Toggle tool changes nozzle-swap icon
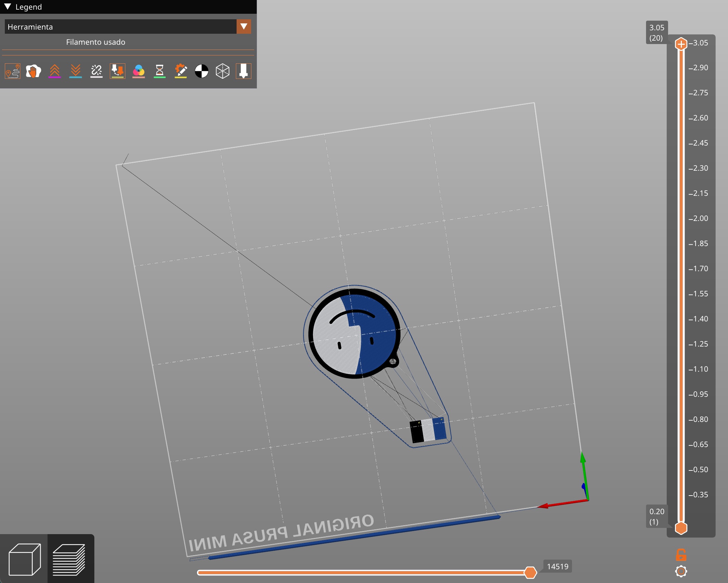The image size is (728, 583). [x=117, y=71]
